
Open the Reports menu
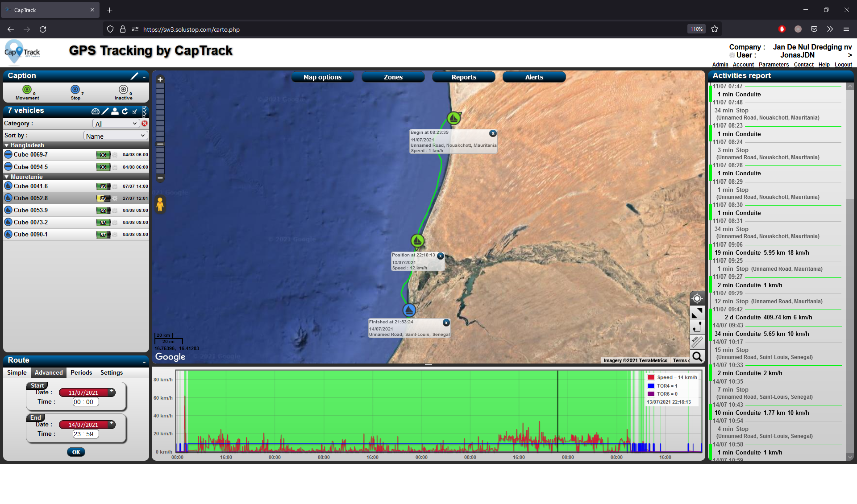(464, 77)
